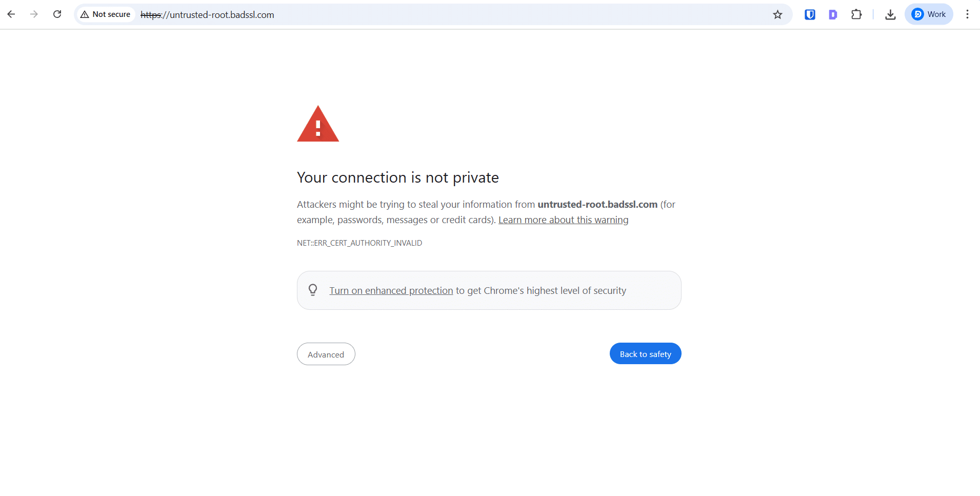Bookmark this tab with the star icon
Viewport: 980px width, 496px height.
(x=777, y=14)
